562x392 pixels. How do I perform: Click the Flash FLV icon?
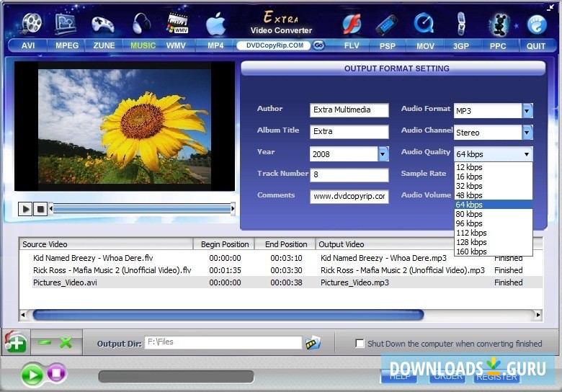(x=352, y=24)
